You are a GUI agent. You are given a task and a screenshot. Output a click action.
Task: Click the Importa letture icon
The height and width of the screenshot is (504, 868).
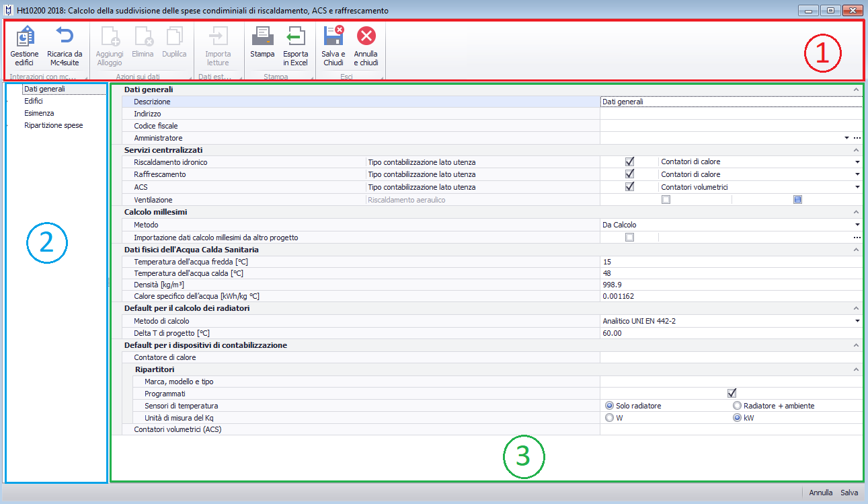[x=218, y=37]
